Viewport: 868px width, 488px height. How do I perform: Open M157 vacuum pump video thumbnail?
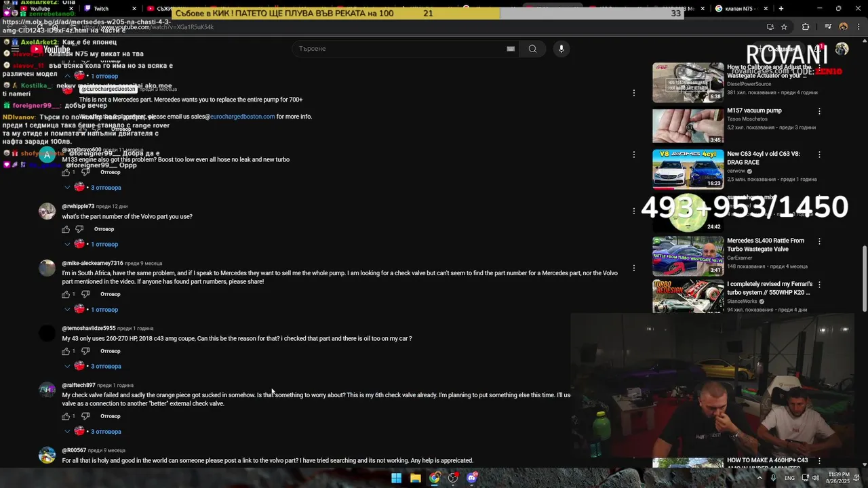click(688, 125)
